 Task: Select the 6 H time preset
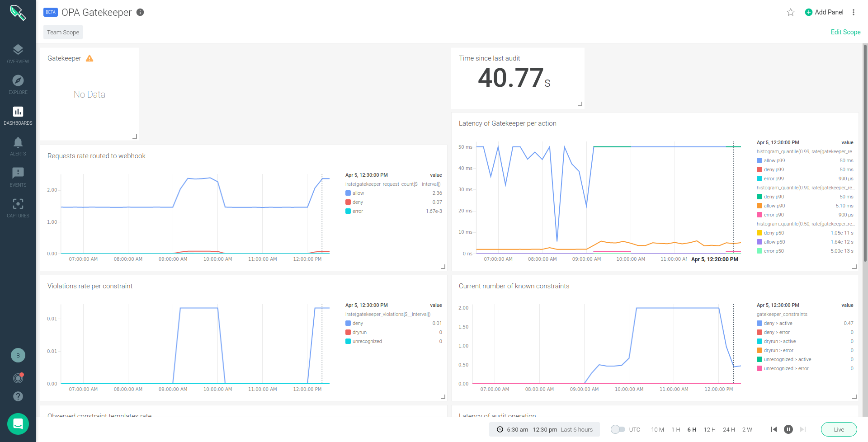coord(692,430)
